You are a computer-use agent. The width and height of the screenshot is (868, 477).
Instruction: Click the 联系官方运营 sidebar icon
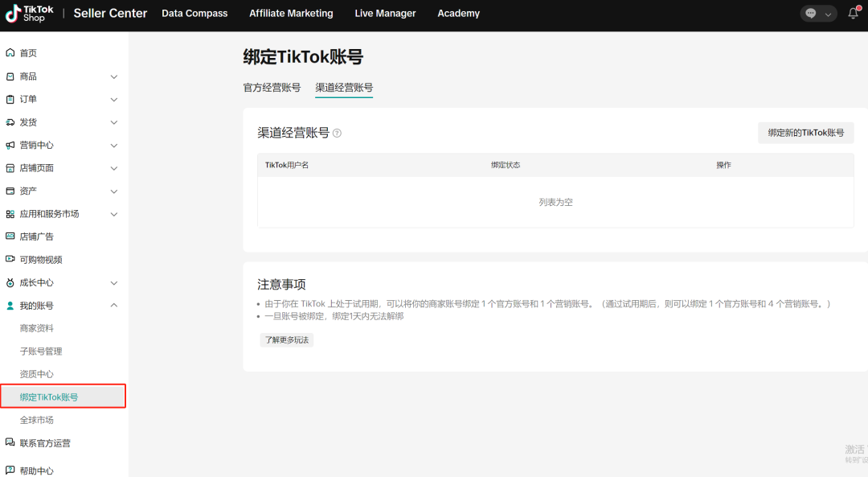10,443
